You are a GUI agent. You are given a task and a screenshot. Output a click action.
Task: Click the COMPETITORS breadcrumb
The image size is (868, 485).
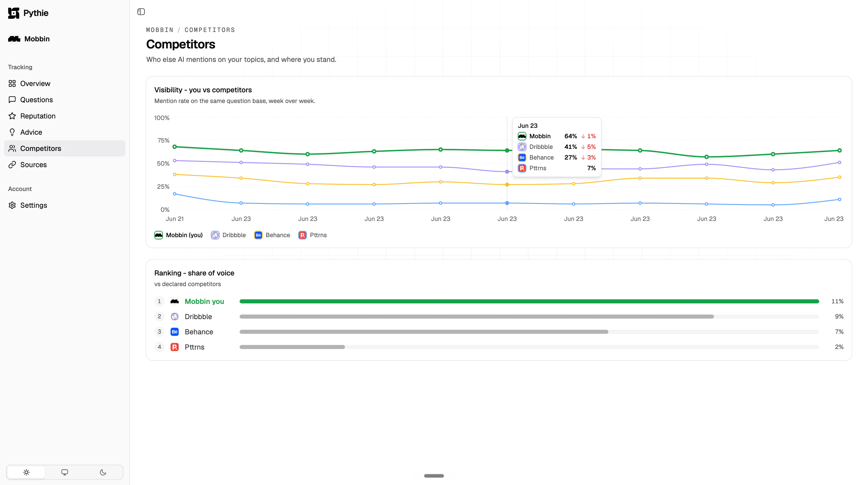coord(210,30)
